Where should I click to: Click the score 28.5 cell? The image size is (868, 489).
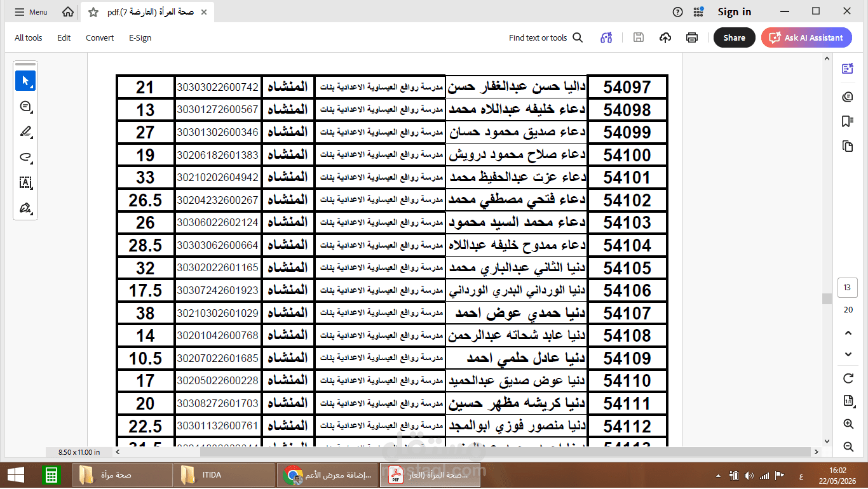click(x=146, y=245)
